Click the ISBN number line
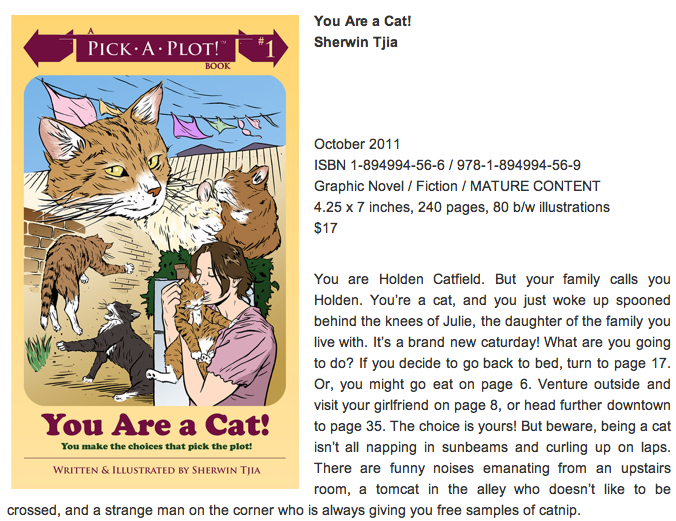Image resolution: width=676 pixels, height=521 pixels. coord(447,165)
